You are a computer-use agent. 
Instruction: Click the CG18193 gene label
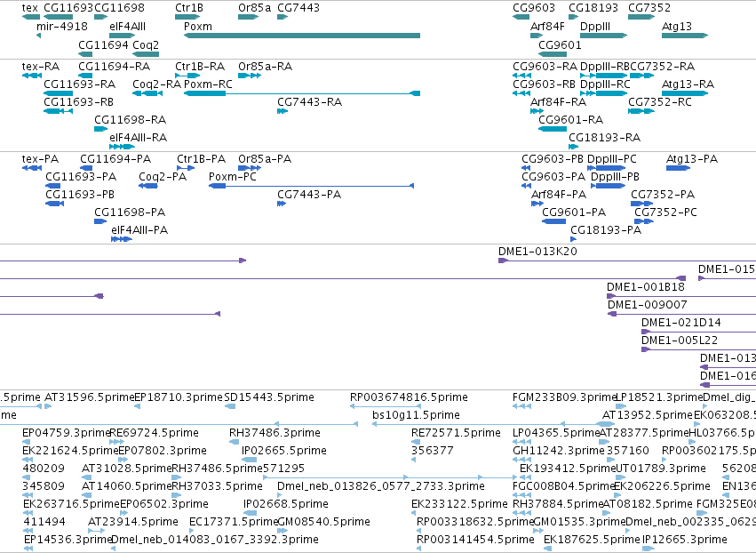point(593,8)
